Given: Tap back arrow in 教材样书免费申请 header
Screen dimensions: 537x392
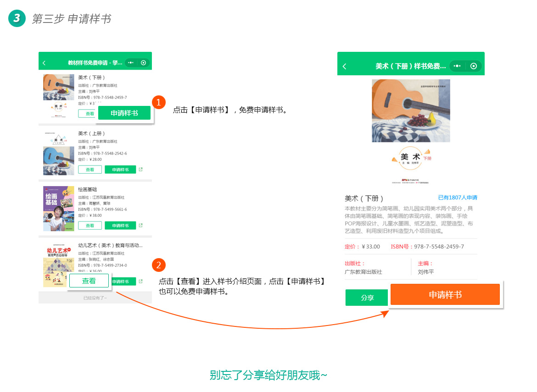Looking at the screenshot, I should tap(44, 63).
